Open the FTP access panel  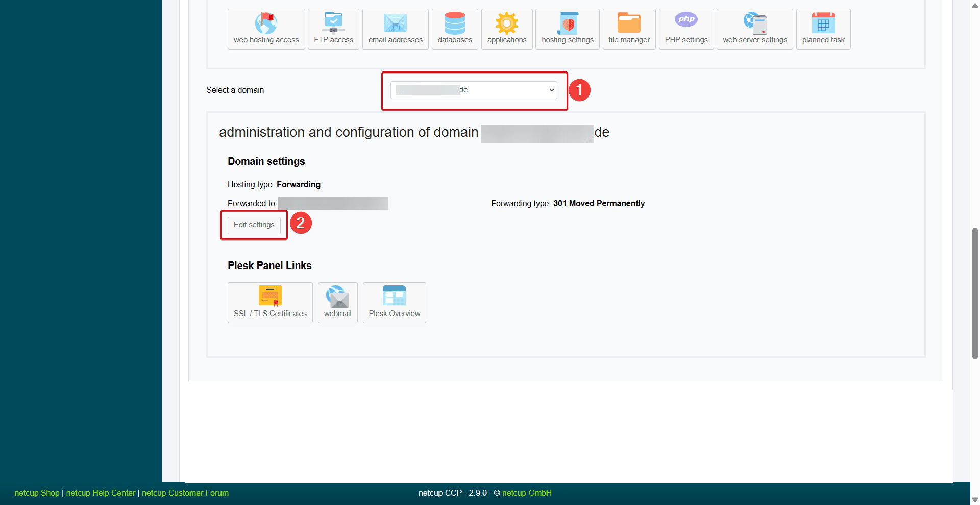click(x=333, y=29)
